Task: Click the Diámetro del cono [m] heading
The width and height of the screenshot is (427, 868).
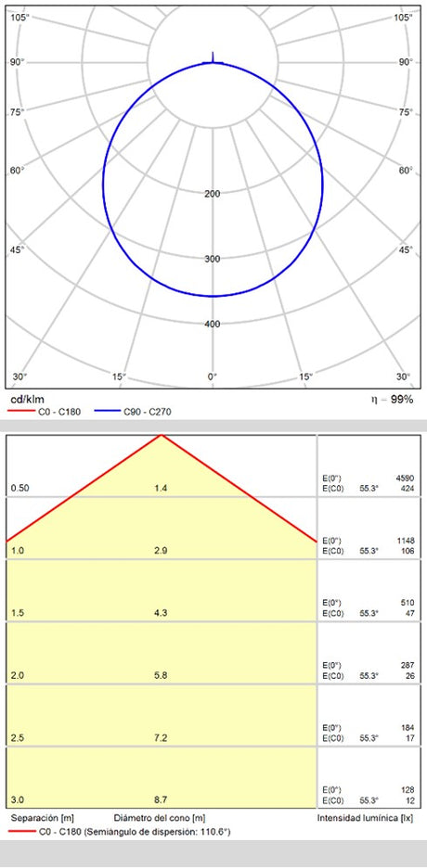Action: (x=160, y=818)
